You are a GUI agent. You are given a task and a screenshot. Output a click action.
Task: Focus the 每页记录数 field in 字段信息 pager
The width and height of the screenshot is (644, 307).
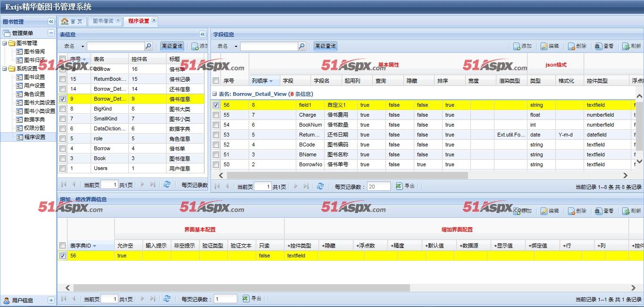[x=379, y=187]
